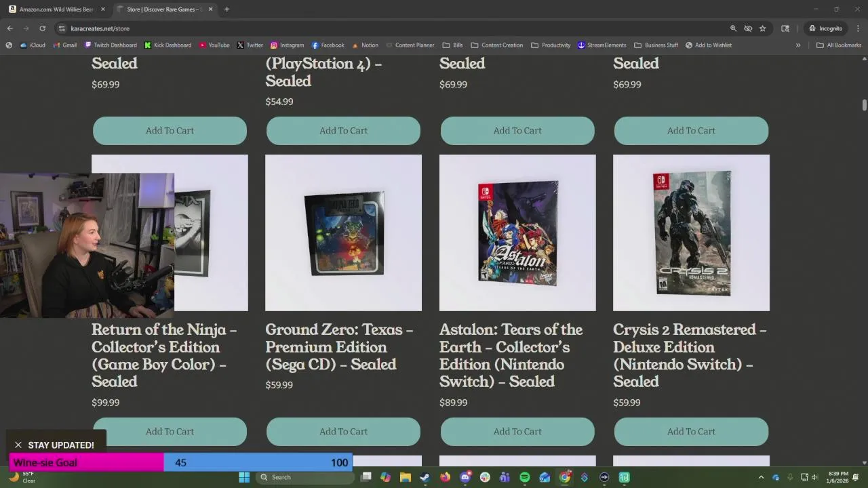Open the Crysis 2 Remastered product image

[691, 232]
